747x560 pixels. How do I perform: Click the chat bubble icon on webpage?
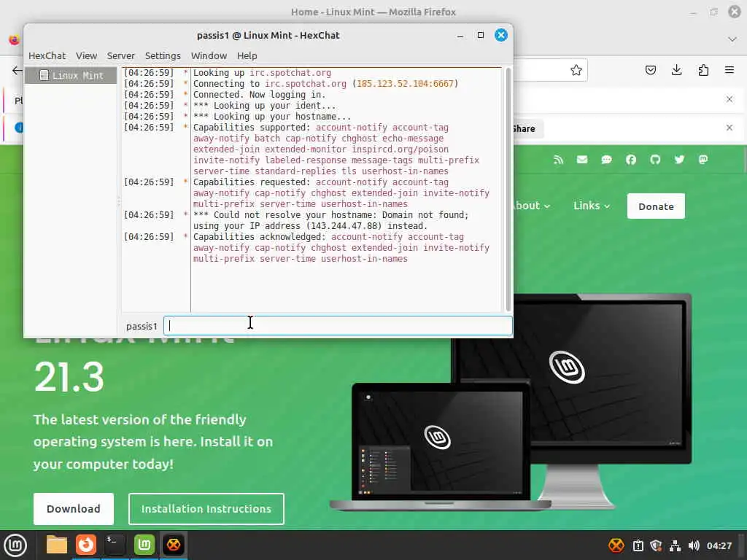click(x=606, y=160)
